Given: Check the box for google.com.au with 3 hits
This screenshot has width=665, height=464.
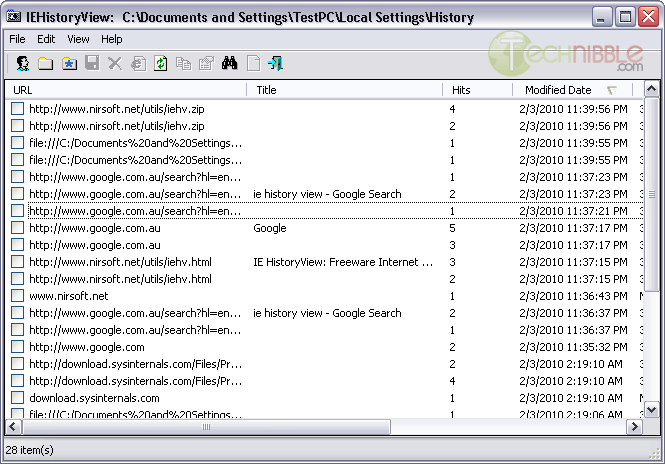Looking at the screenshot, I should (x=17, y=245).
